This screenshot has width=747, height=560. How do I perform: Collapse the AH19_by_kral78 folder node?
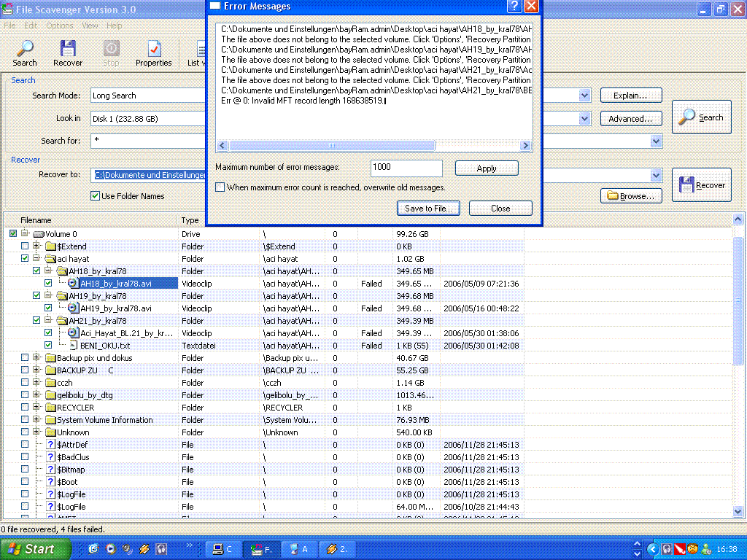pyautogui.click(x=48, y=295)
